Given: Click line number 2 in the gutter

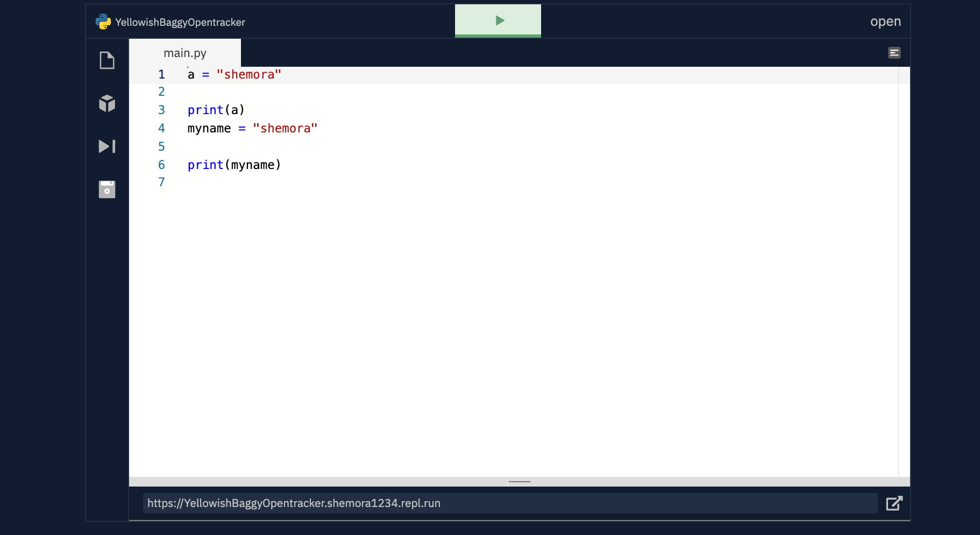Looking at the screenshot, I should pyautogui.click(x=161, y=91).
